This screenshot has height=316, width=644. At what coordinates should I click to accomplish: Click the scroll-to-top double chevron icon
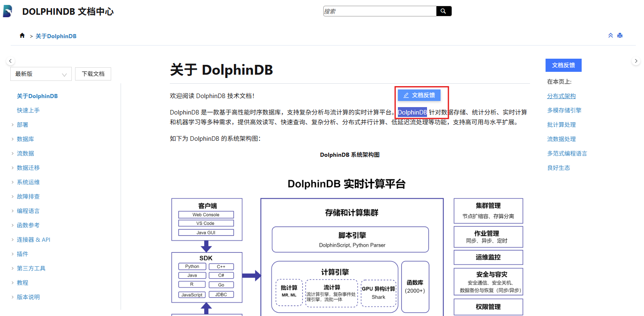610,36
